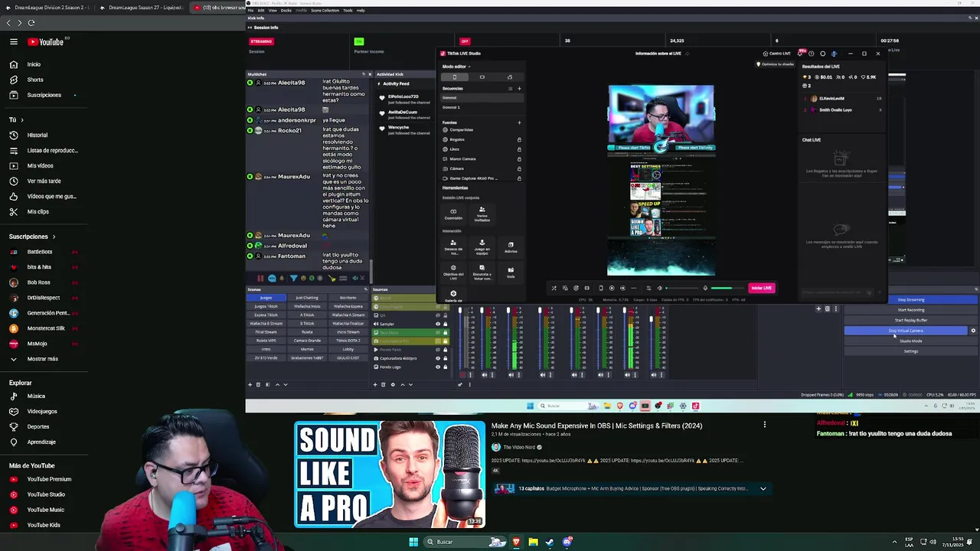Open Centro LIVE link in TikTok Studio
The image size is (980, 551).
[x=777, y=54]
